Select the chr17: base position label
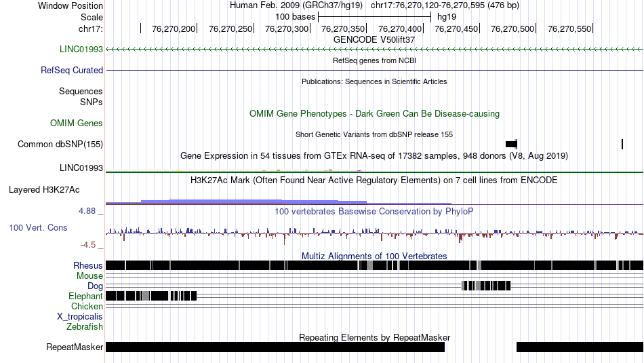This screenshot has width=644, height=363. pyautogui.click(x=91, y=28)
